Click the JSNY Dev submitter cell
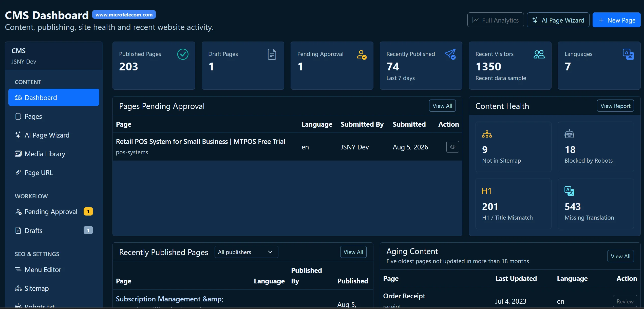The width and height of the screenshot is (644, 309). pyautogui.click(x=354, y=147)
